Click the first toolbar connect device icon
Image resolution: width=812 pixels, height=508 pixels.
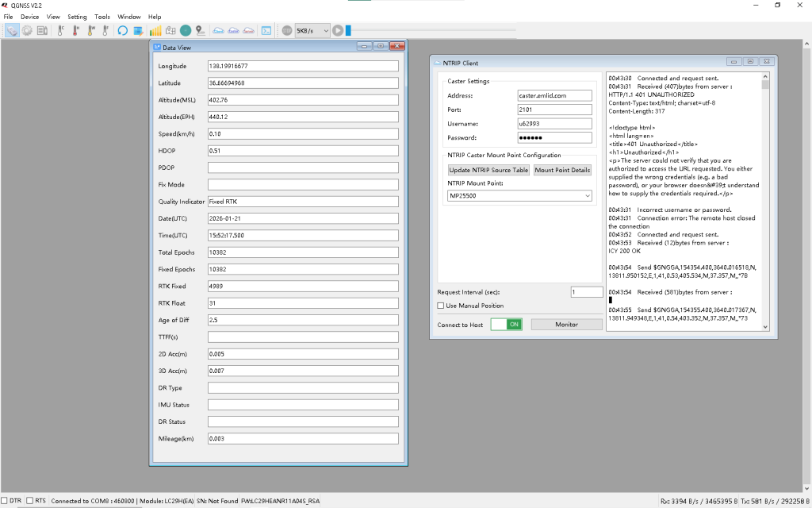12,31
